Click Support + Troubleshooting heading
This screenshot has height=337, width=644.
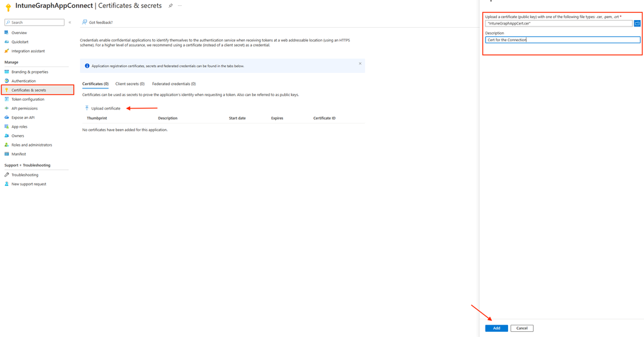(27, 165)
